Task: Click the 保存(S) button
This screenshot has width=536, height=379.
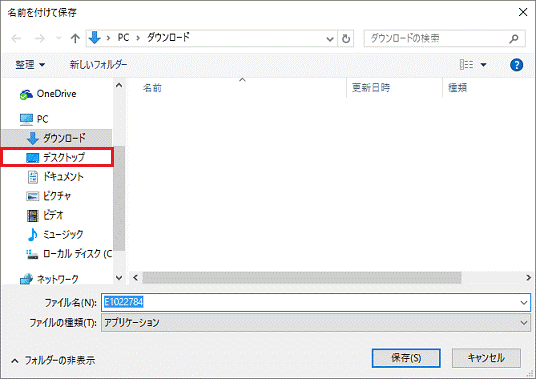Action: click(406, 358)
